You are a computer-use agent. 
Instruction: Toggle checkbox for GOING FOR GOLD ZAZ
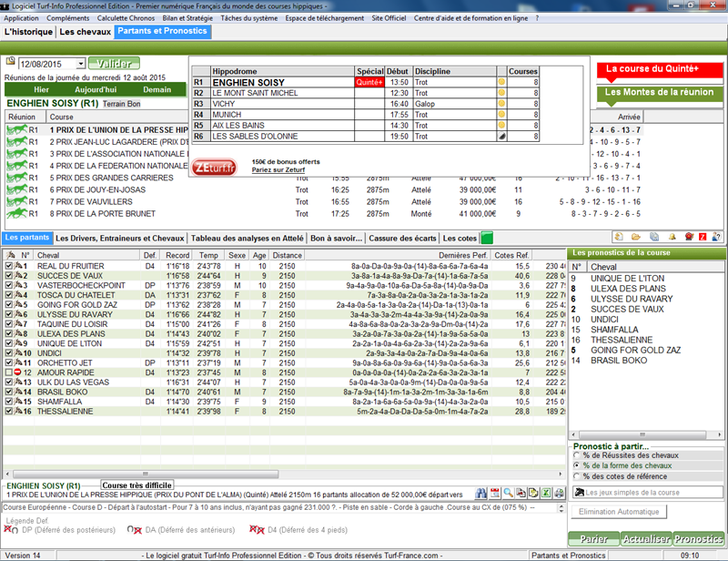point(9,304)
